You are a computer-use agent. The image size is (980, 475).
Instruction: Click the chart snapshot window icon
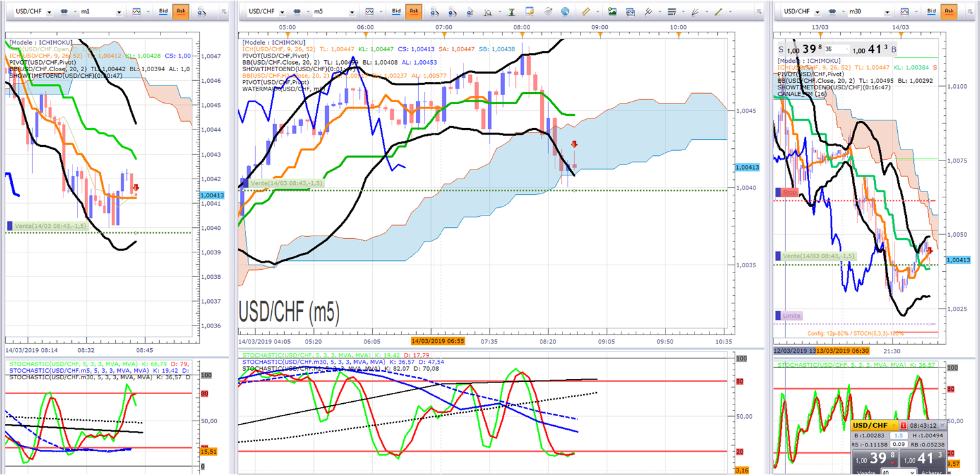click(630, 11)
